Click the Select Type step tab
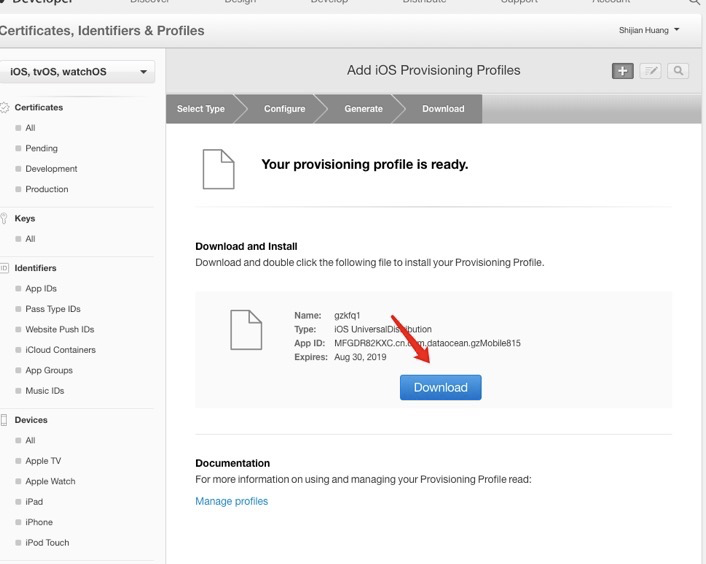Viewport: 706px width, 564px height. point(201,109)
